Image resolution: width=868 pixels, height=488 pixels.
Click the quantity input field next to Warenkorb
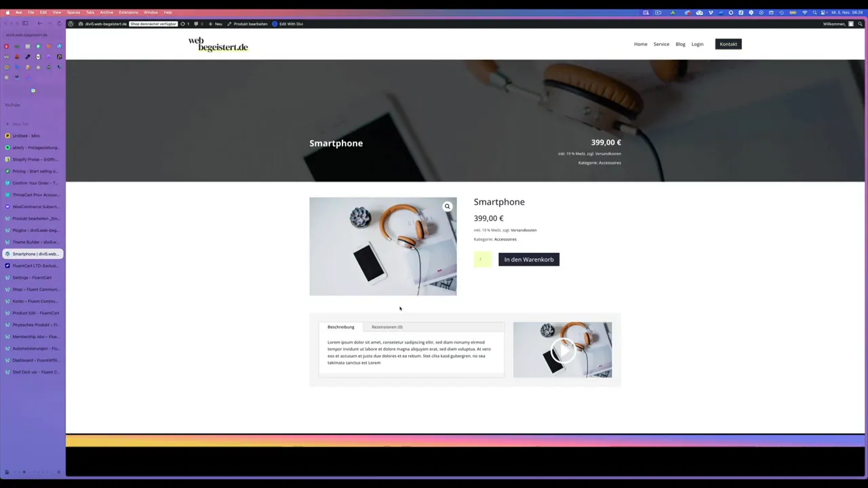tap(481, 259)
